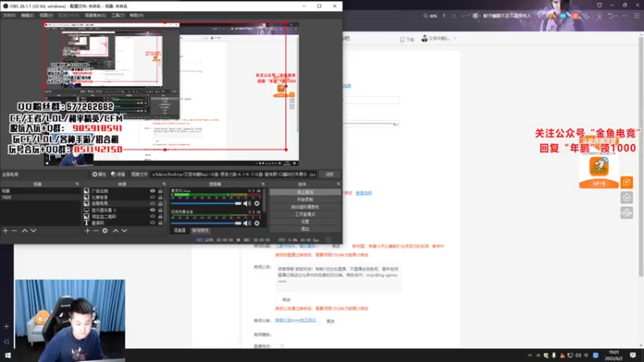Remove selected source with minus button

[96, 231]
